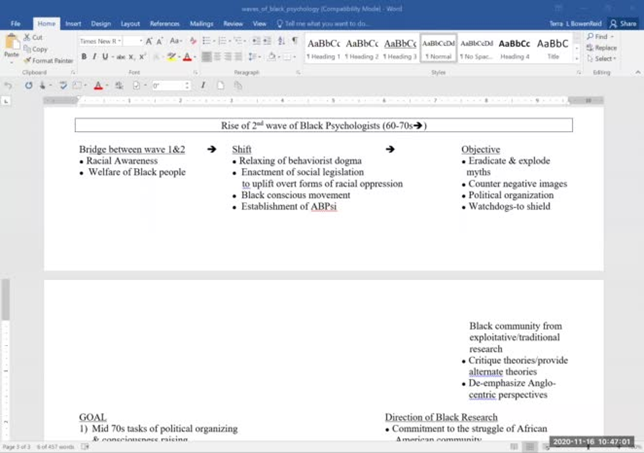Click the Replace icon in Editing

click(x=603, y=47)
